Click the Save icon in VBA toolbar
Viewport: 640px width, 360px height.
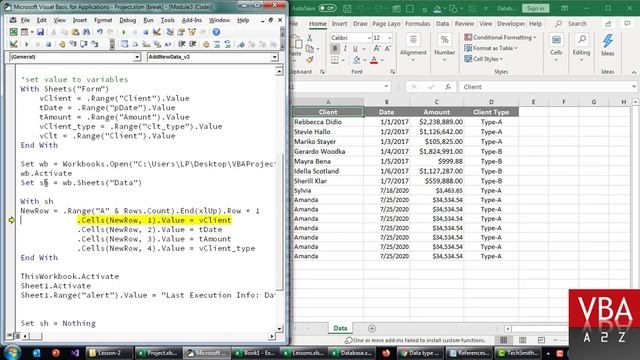coord(40,32)
